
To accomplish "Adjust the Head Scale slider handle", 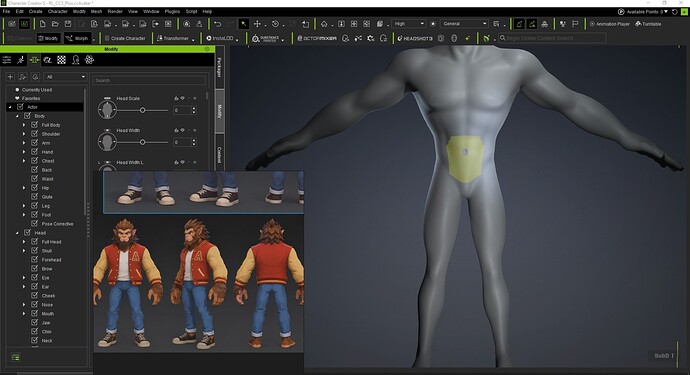I will pyautogui.click(x=143, y=110).
